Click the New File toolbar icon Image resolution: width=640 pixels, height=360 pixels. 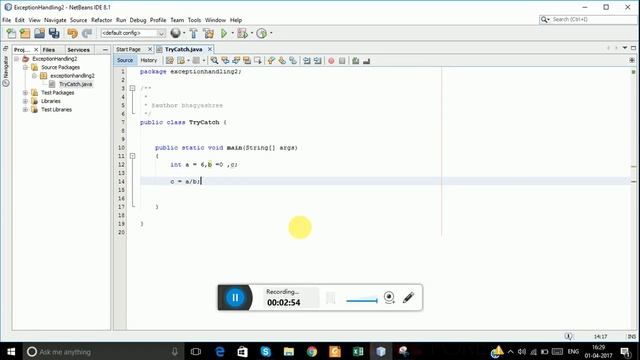[11, 33]
